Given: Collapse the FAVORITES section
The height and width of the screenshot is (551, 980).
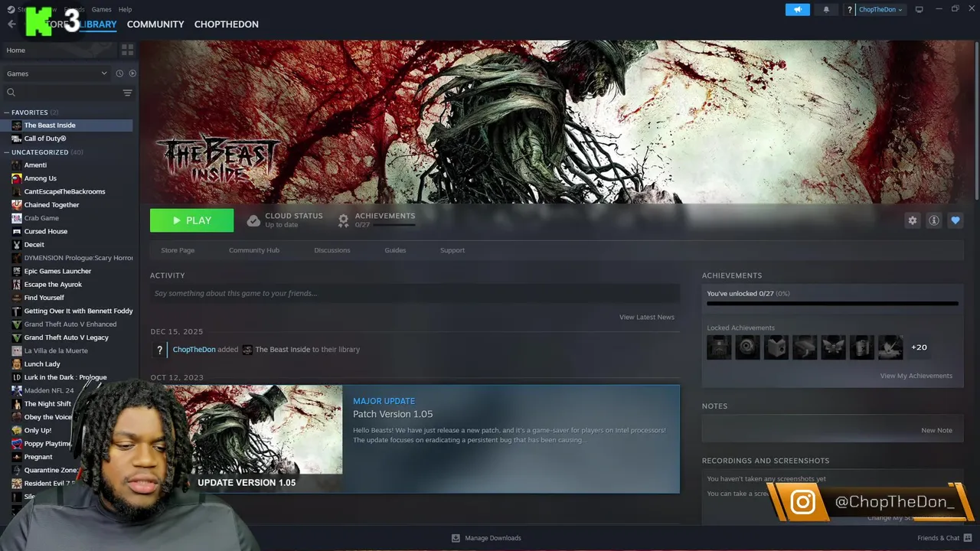Looking at the screenshot, I should [x=7, y=112].
